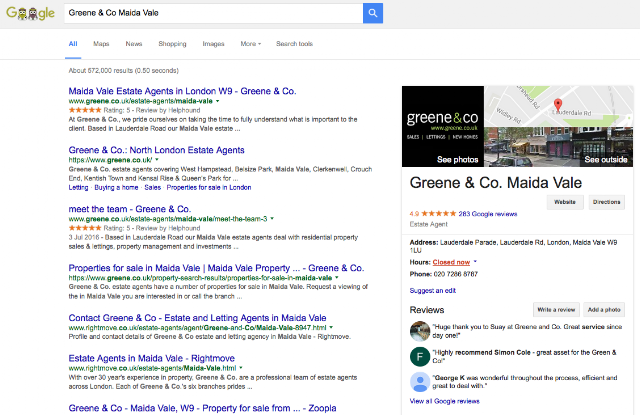Expand arrow next to rightmove Maida-Vale.html URL
The image size is (640, 415).
pos(241,368)
